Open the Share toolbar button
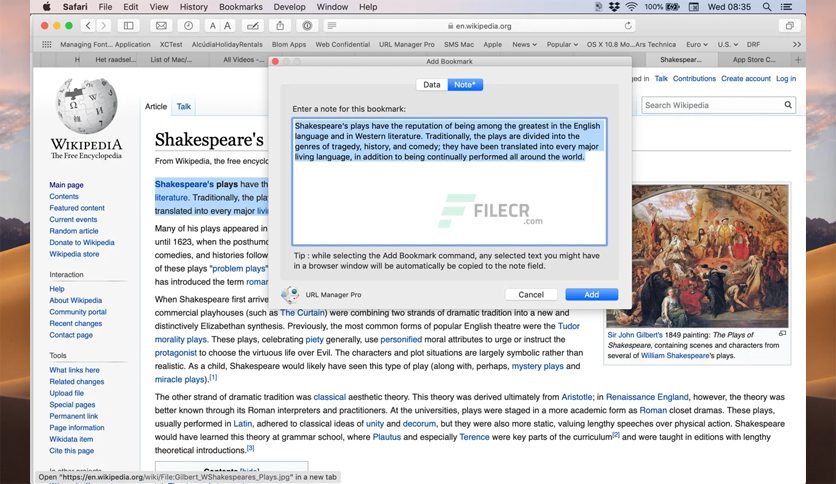 pos(280,26)
